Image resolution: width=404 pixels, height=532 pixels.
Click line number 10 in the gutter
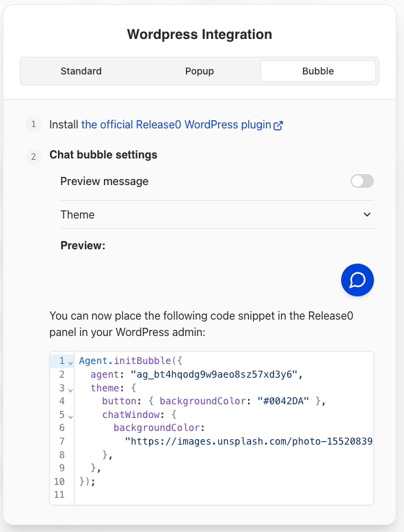coord(59,481)
